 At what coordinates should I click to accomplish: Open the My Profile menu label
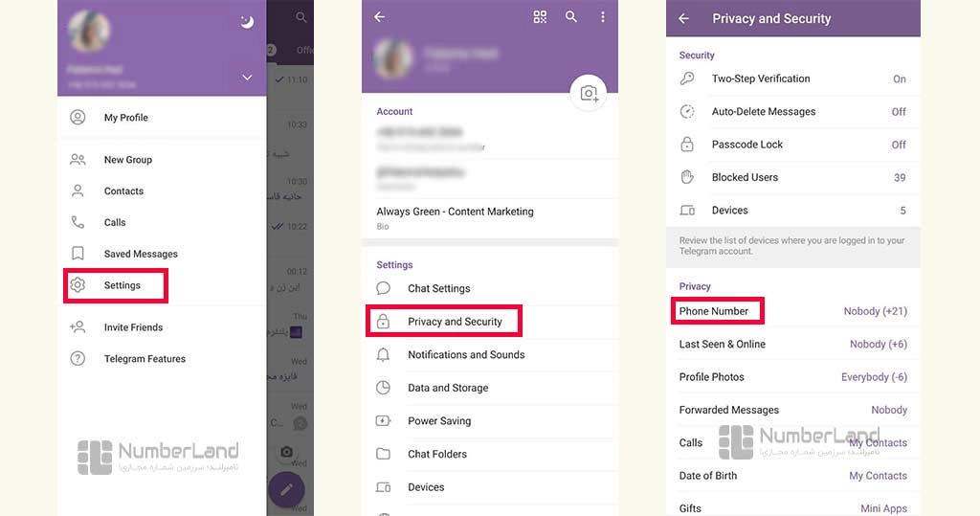125,117
